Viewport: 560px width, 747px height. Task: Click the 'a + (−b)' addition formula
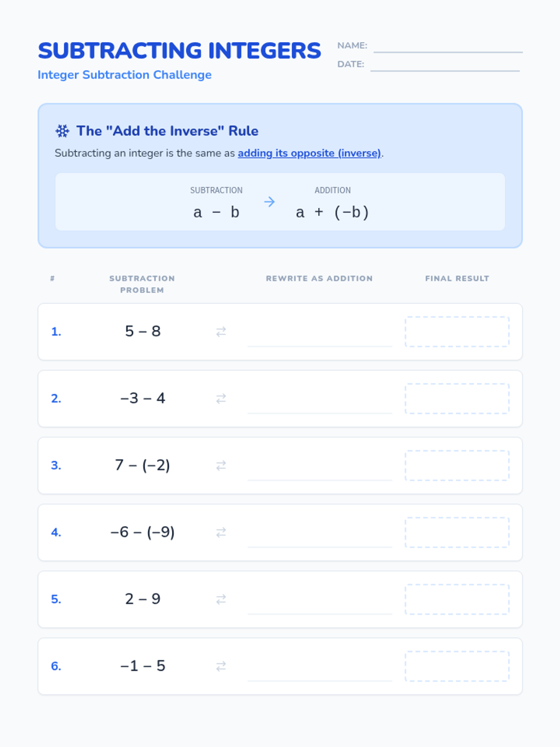(332, 212)
